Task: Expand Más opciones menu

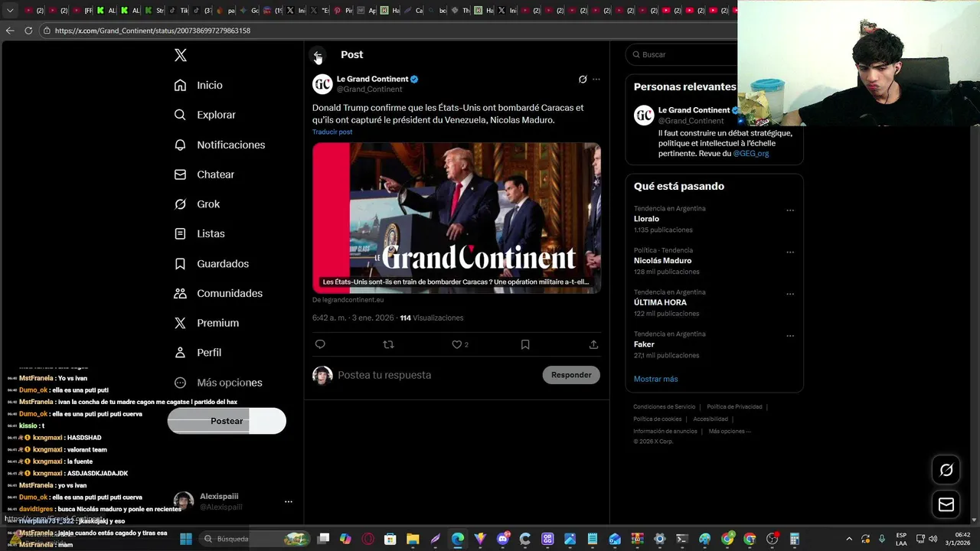Action: click(218, 383)
